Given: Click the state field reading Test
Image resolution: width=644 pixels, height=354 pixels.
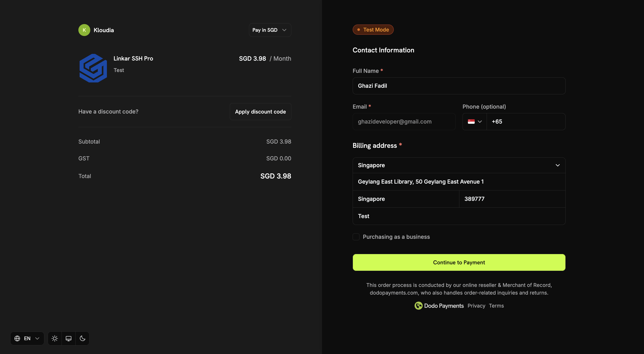Looking at the screenshot, I should 459,216.
